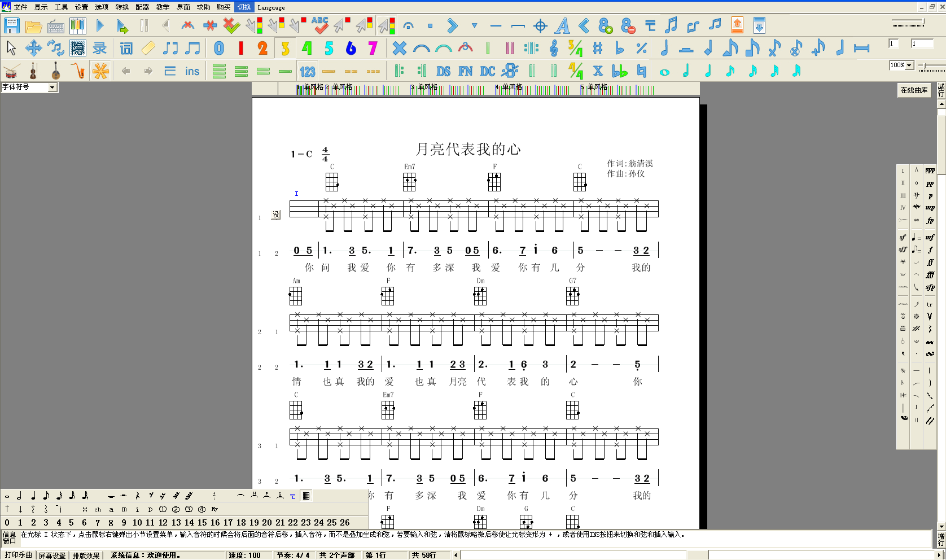Screen dimensions: 946x560
Task: Click the ABC check mark icon
Action: (320, 26)
